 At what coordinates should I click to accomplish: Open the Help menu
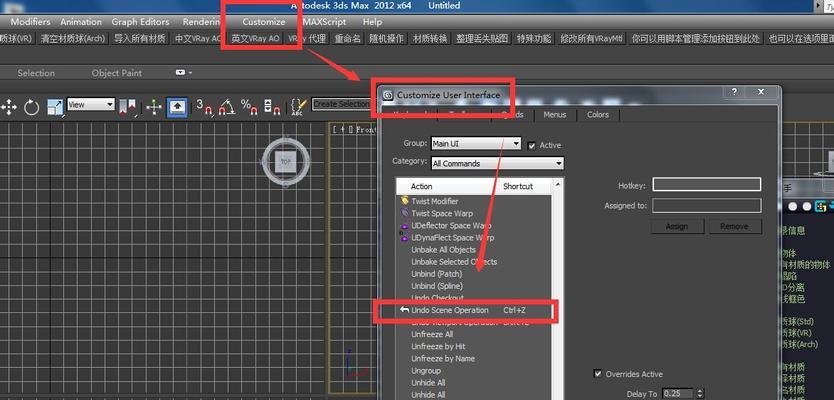372,22
